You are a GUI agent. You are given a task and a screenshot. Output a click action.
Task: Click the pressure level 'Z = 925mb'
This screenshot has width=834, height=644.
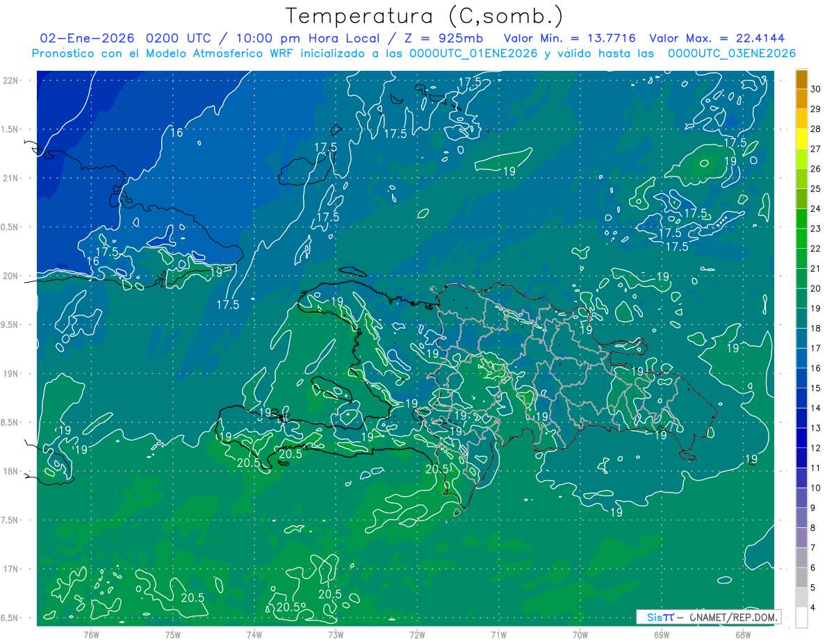(x=443, y=38)
